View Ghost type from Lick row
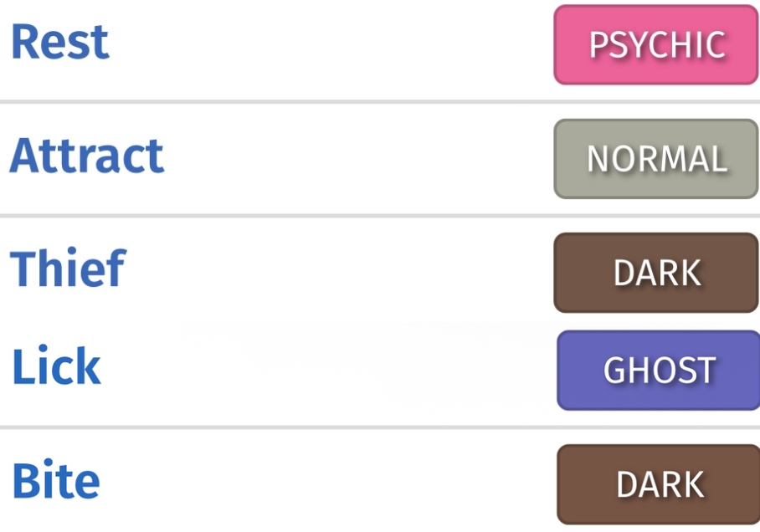This screenshot has width=760, height=532. pyautogui.click(x=659, y=371)
